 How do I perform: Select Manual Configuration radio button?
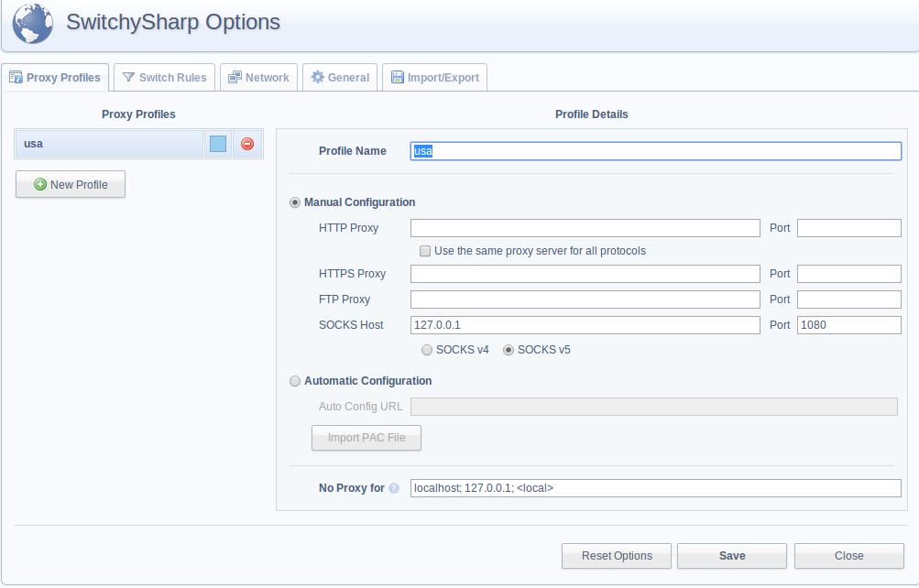[x=295, y=202]
